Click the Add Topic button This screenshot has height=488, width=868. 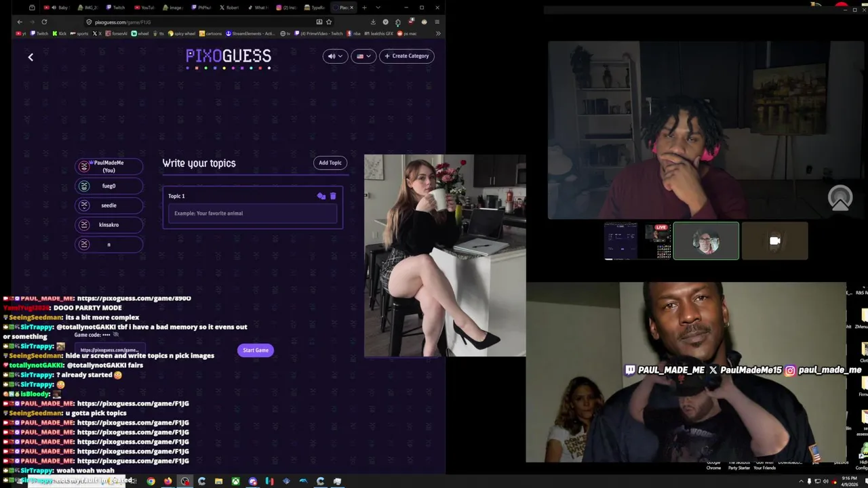(330, 163)
